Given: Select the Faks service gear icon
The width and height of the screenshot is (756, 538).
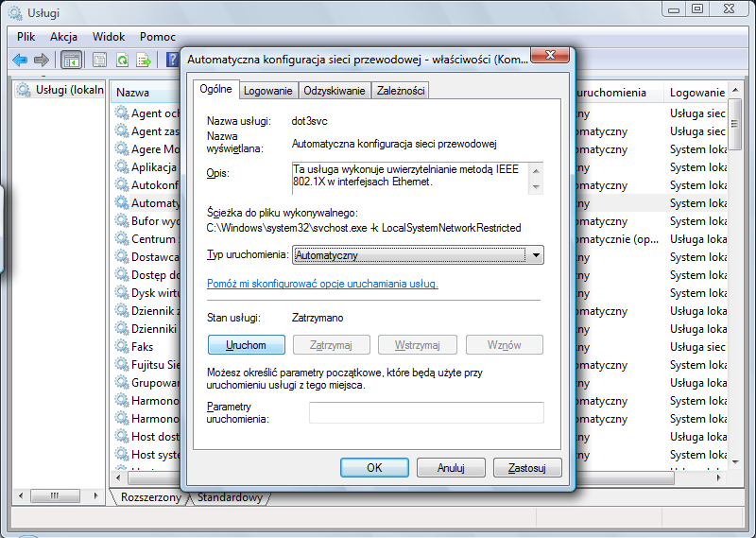Looking at the screenshot, I should [122, 347].
